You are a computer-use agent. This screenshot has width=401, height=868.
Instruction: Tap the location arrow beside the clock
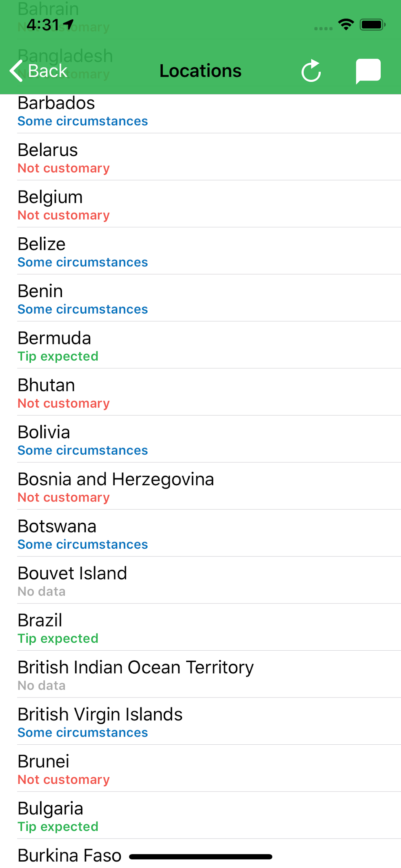click(68, 25)
